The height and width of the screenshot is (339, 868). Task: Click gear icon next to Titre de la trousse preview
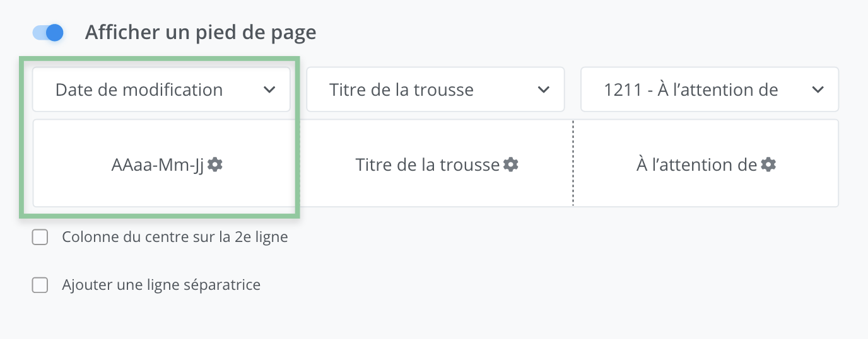[x=511, y=165]
